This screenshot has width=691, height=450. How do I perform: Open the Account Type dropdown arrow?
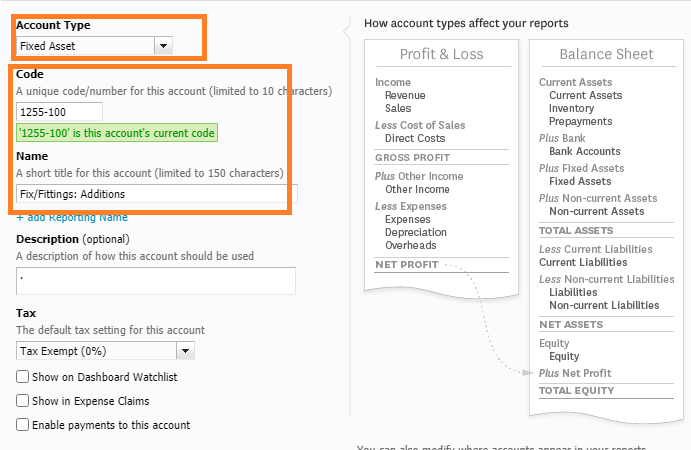(x=163, y=46)
